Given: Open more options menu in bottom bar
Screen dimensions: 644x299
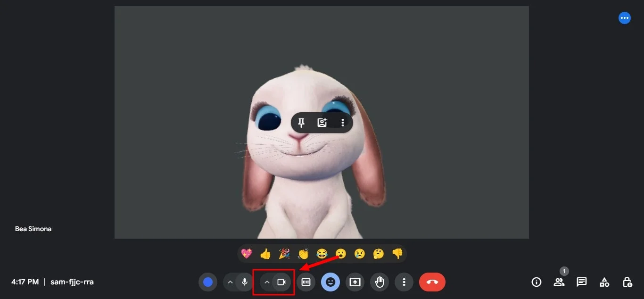Looking at the screenshot, I should pos(404,282).
